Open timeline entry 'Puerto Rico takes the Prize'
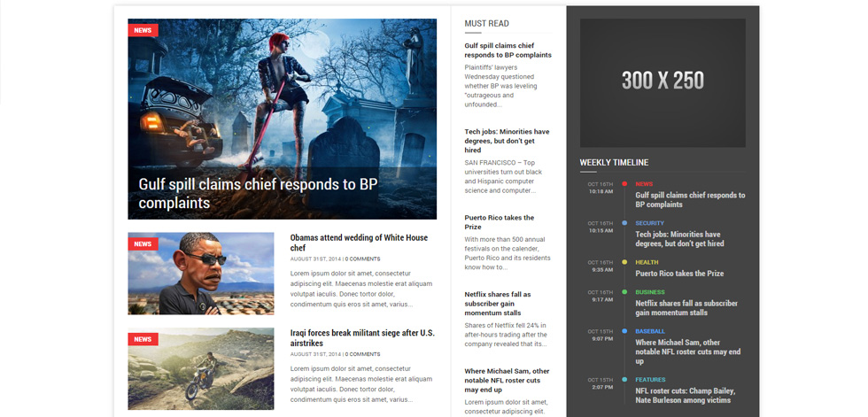The height and width of the screenshot is (417, 868). (679, 274)
